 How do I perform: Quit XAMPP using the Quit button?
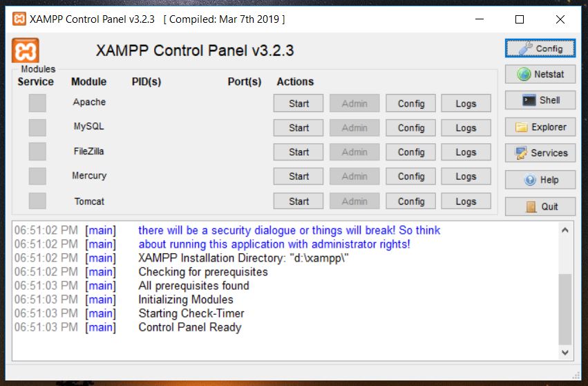[x=540, y=207]
